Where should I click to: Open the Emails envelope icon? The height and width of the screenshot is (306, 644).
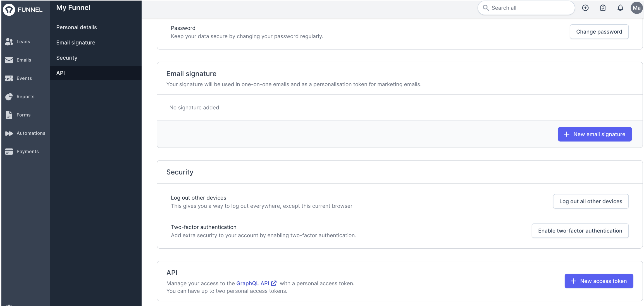click(9, 60)
